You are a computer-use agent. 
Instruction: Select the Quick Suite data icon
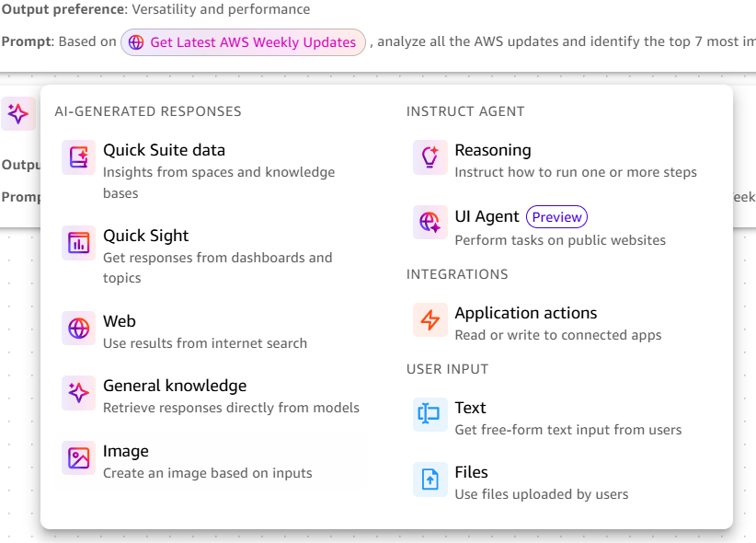click(x=78, y=156)
